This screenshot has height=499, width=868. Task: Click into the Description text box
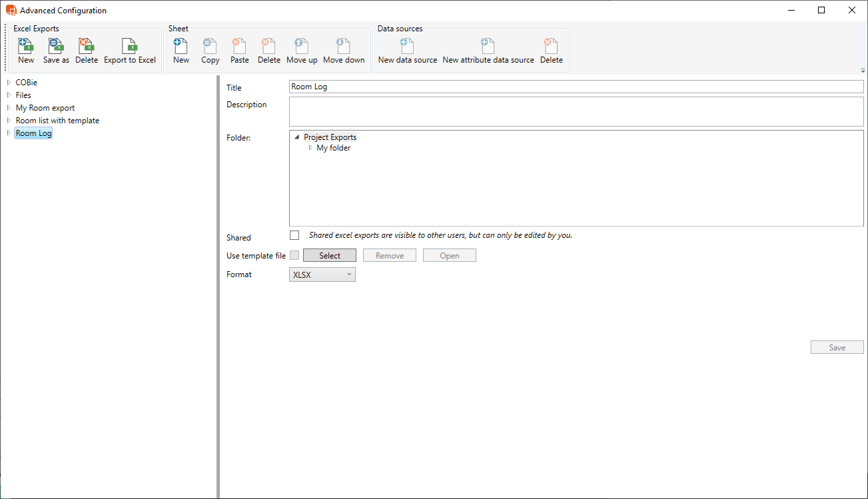click(576, 111)
